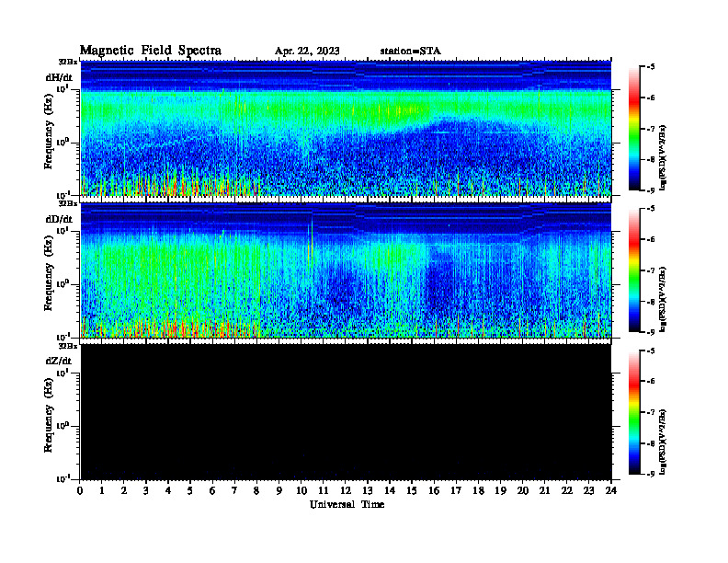Click hour "3" on the Universal Time axis
The height and width of the screenshot is (563, 728).
[x=146, y=490]
